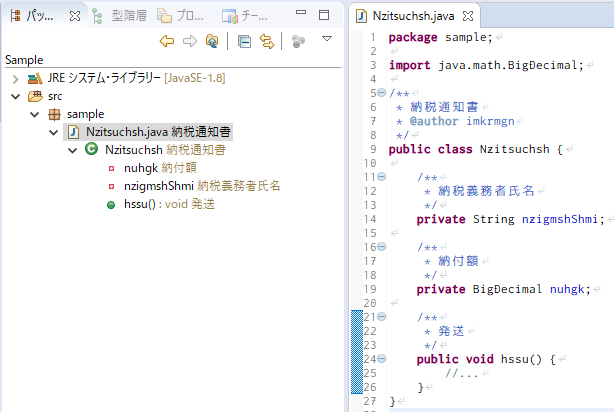Click the private field icon of nuhgk

pos(111,168)
